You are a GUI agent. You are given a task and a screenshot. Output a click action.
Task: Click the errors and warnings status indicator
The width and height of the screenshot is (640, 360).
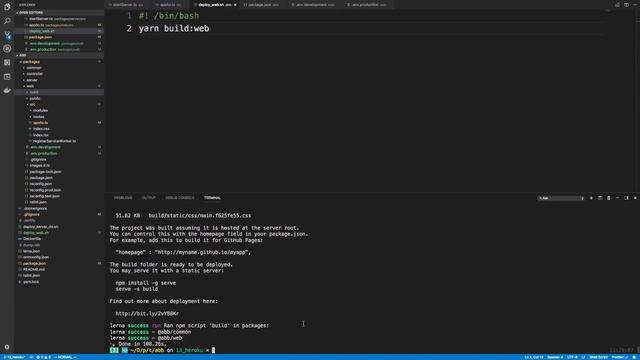[x=44, y=357]
